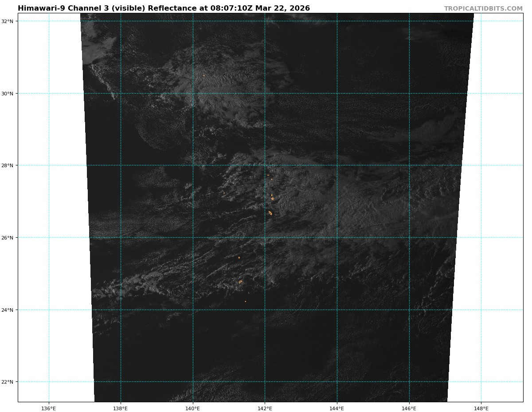532x412 pixels.
Task: Click the 142°E longitude axis label
Action: (x=265, y=408)
